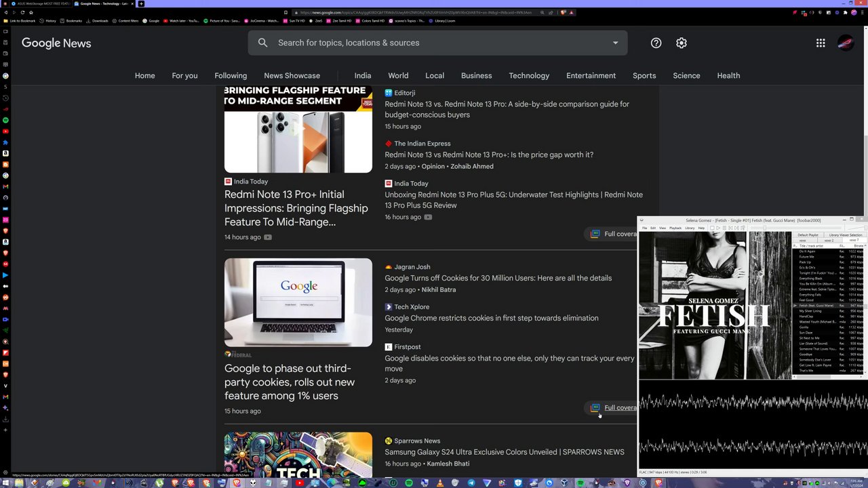
Task: Click browser back arrow
Action: pyautogui.click(x=6, y=12)
